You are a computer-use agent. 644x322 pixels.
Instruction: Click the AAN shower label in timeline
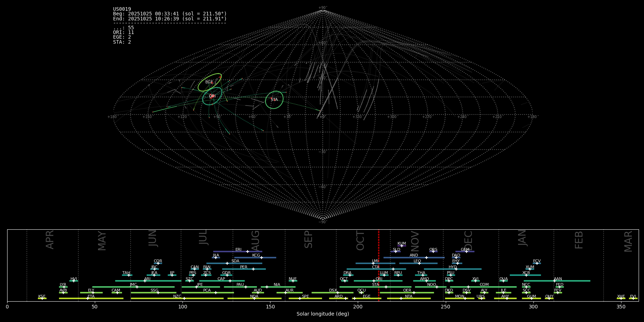click(x=558, y=279)
